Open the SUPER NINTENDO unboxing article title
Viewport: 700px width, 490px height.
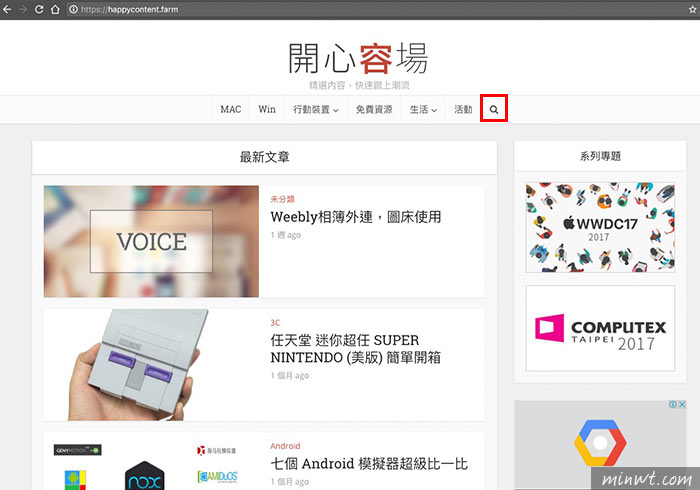coord(356,349)
